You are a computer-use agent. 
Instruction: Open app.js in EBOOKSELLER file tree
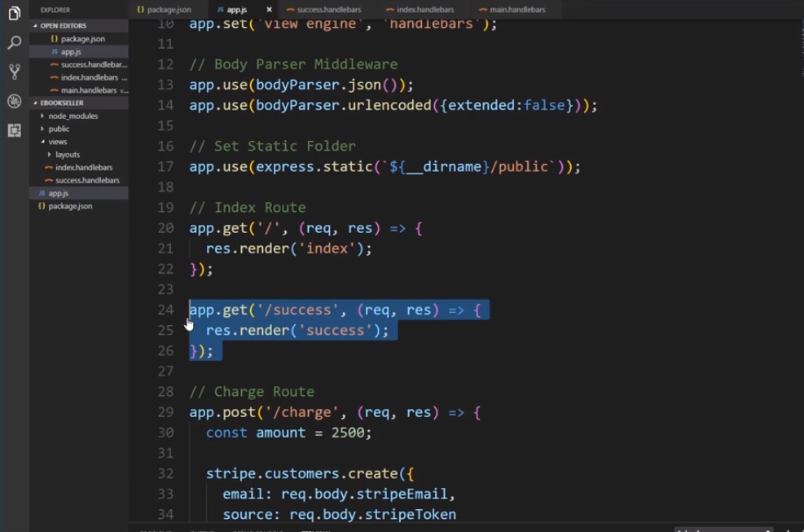point(78,193)
